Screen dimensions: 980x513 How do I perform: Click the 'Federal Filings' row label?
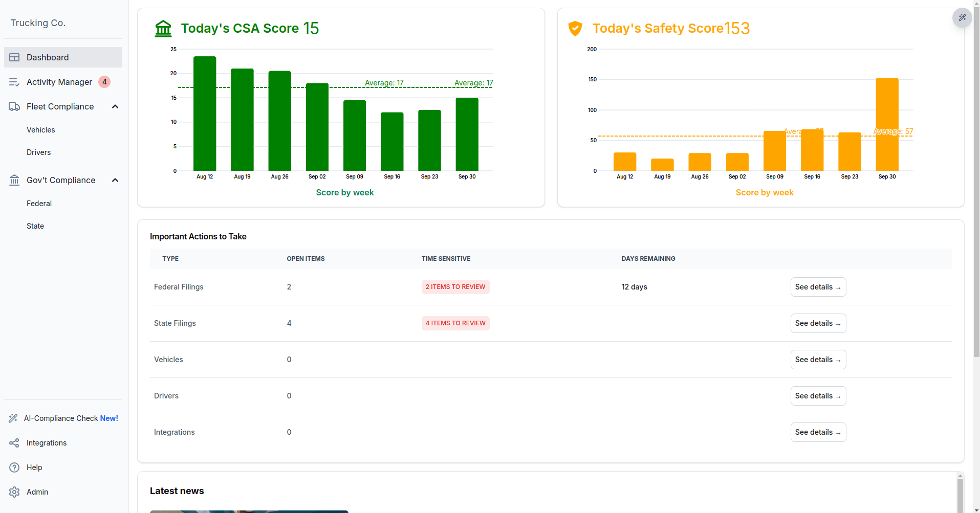(x=179, y=287)
